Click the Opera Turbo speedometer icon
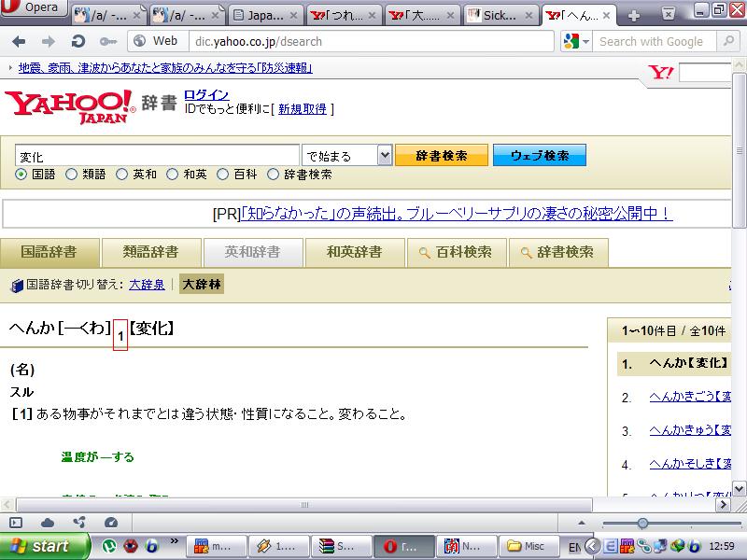The width and height of the screenshot is (747, 560). pyautogui.click(x=111, y=523)
